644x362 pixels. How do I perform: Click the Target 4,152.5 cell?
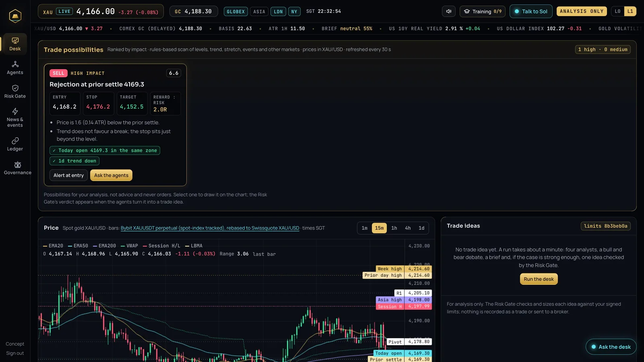[132, 103]
